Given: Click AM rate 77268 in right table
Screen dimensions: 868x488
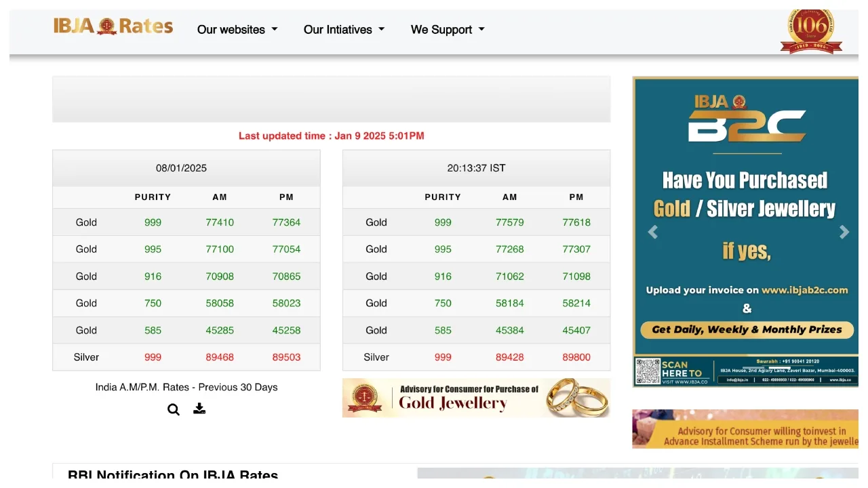Looking at the screenshot, I should click(510, 249).
